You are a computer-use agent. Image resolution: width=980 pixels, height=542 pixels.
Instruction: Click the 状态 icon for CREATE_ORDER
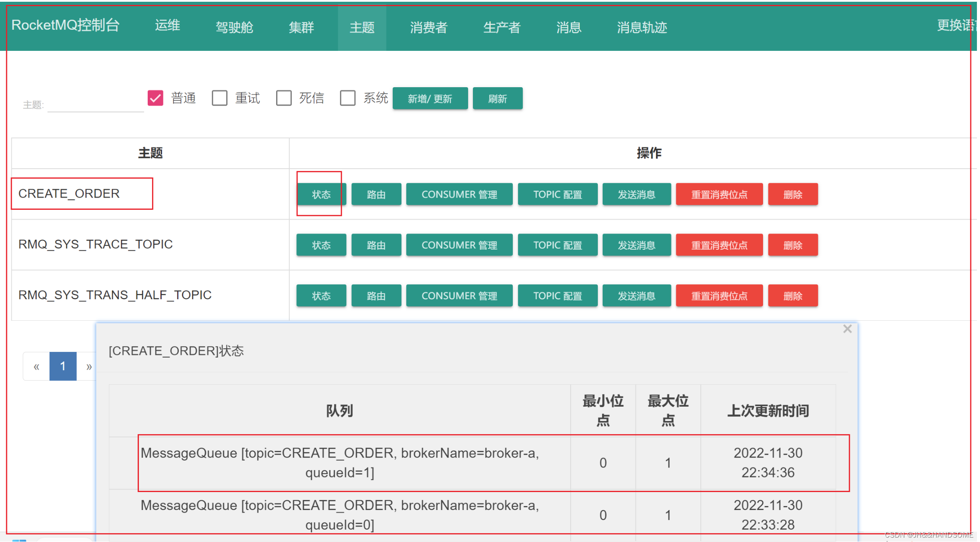[x=320, y=194]
